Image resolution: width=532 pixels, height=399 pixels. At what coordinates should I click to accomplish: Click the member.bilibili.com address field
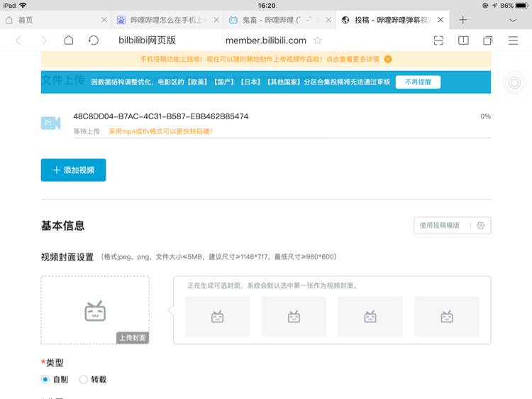tap(266, 40)
